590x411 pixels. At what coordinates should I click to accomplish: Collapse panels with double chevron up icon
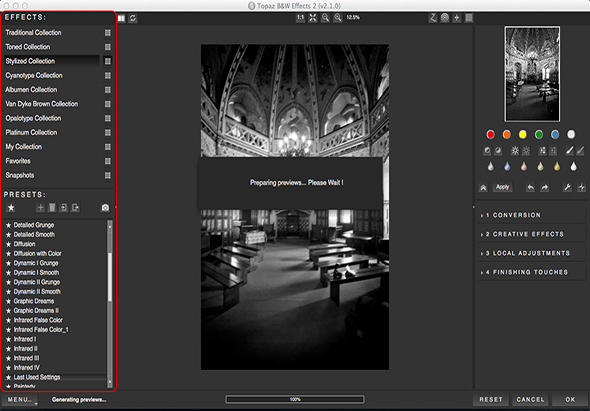pyautogui.click(x=484, y=187)
